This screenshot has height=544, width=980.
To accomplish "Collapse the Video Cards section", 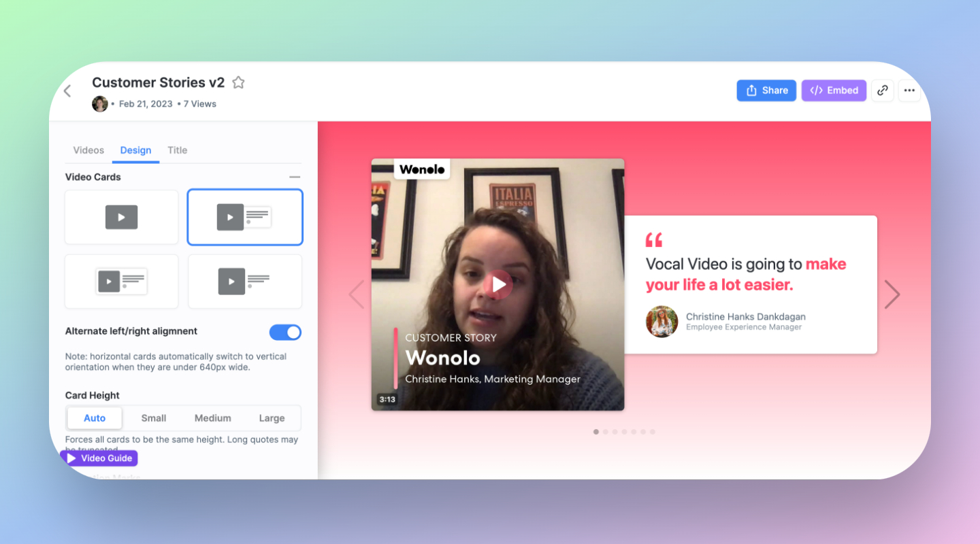I will point(295,177).
